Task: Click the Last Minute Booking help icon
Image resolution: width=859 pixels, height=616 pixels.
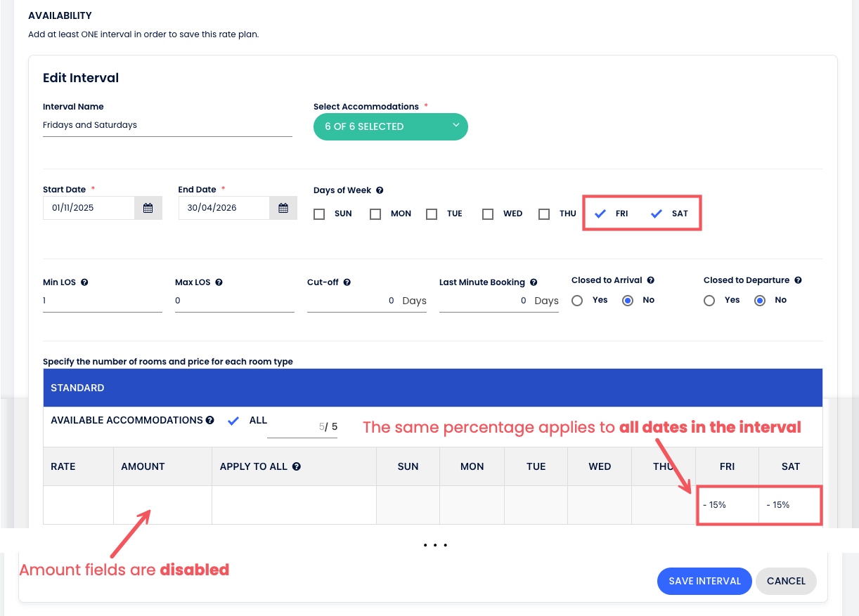Action: 534,282
